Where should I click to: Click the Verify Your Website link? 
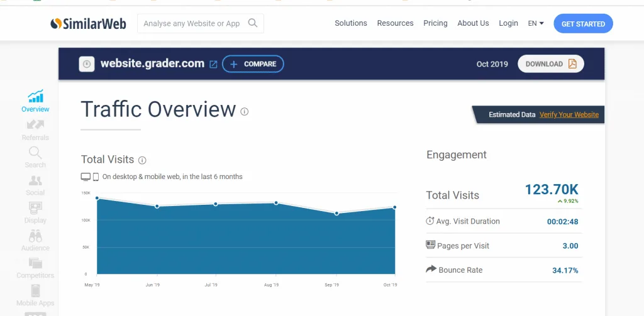tap(569, 114)
